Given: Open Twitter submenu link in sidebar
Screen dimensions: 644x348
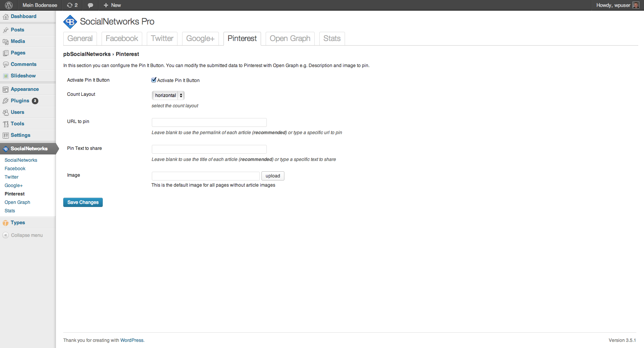Looking at the screenshot, I should click(x=11, y=177).
